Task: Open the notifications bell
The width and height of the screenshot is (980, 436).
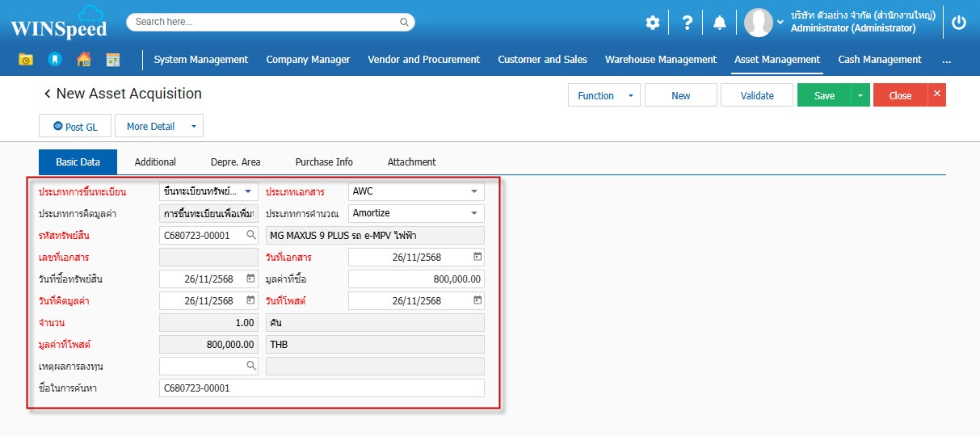Action: coord(720,23)
